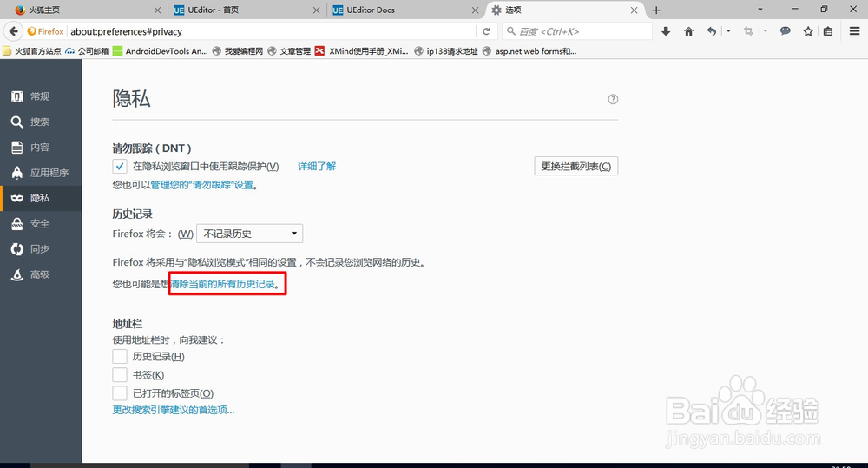Open 管理您的请勿跟踪设置 link
This screenshot has height=468, width=868.
(x=202, y=185)
